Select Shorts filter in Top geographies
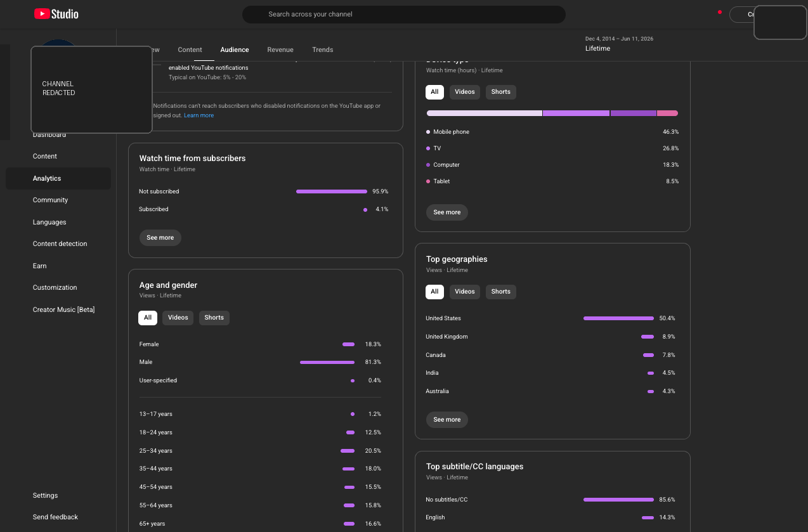The image size is (808, 532). [500, 292]
